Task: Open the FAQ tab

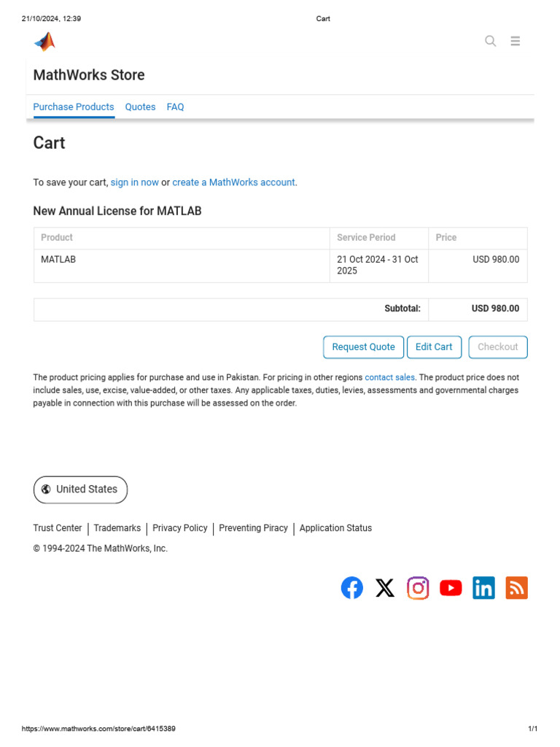Action: click(175, 107)
